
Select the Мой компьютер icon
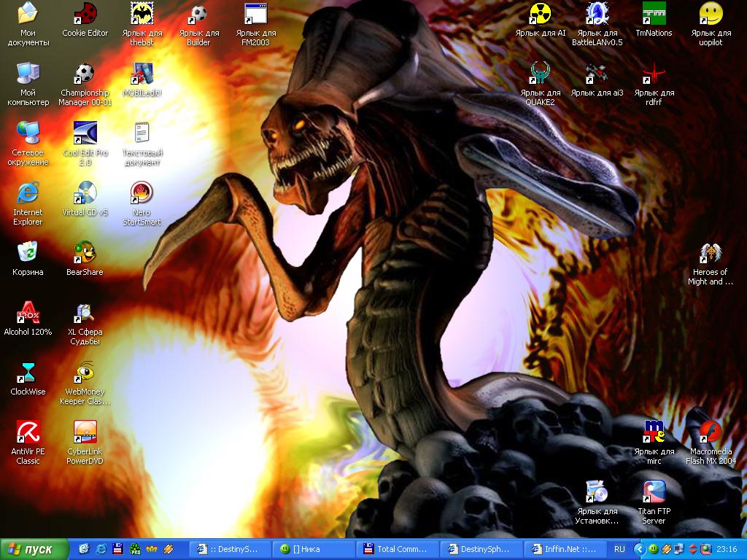28,84
